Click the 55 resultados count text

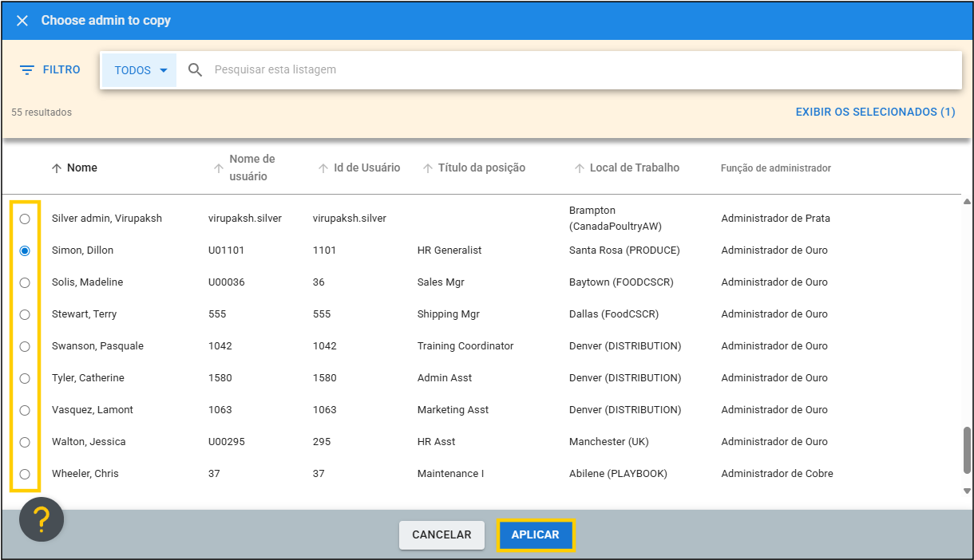point(42,112)
